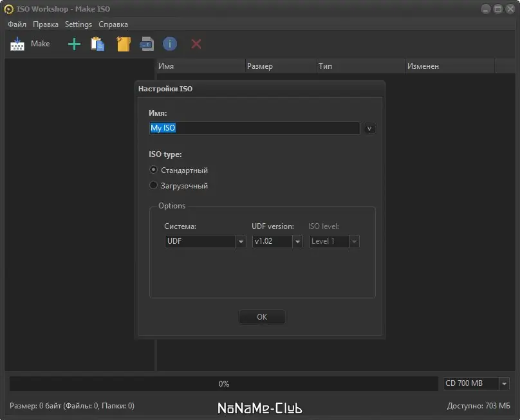This screenshot has width=520, height=420.
Task: Open the Система UDF dropdown
Action: click(240, 241)
